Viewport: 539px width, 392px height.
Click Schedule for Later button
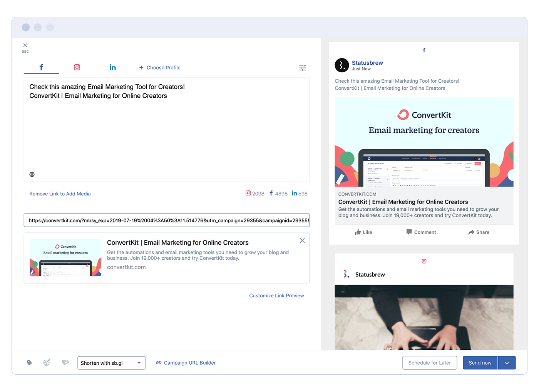430,363
